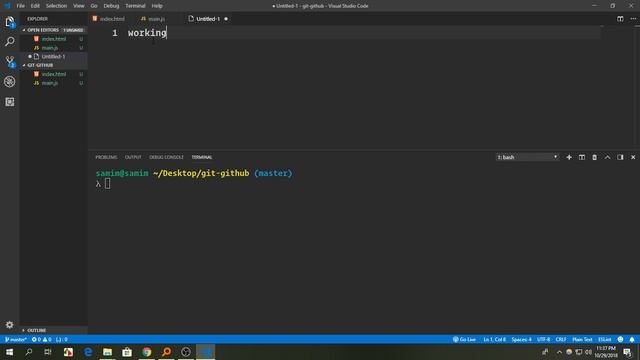
Task: Move panel to the right side
Action: pyautogui.click(x=620, y=157)
